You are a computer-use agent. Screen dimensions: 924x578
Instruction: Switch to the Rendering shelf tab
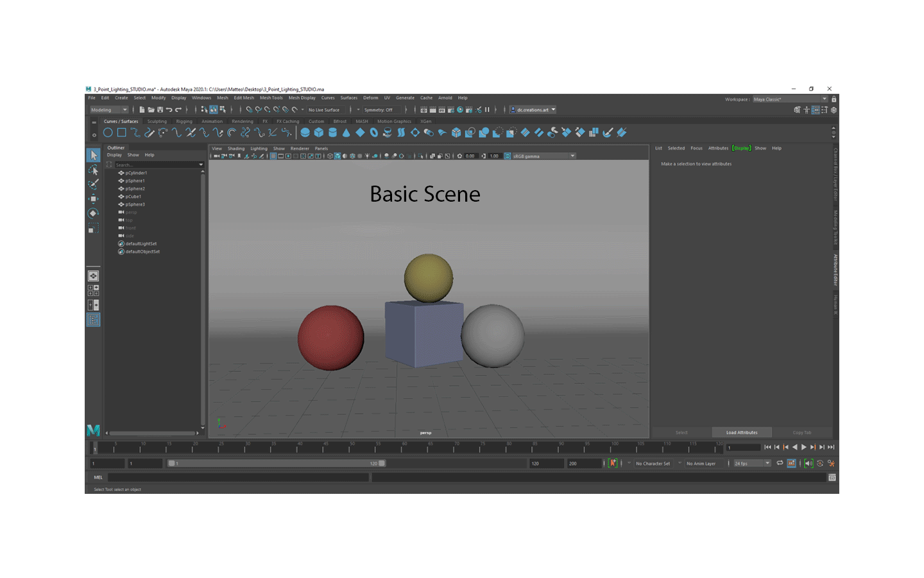pyautogui.click(x=243, y=121)
